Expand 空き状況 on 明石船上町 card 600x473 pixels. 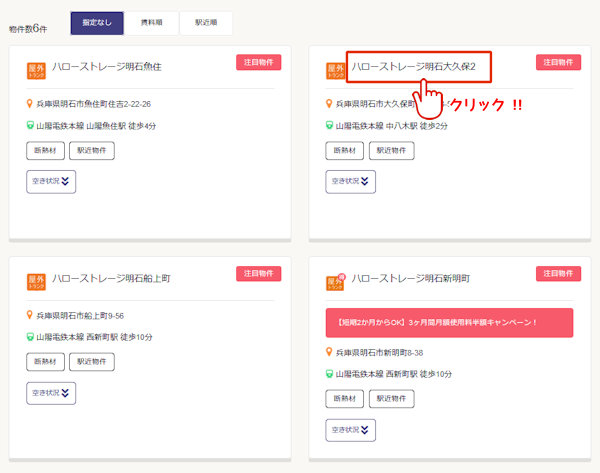click(x=51, y=393)
